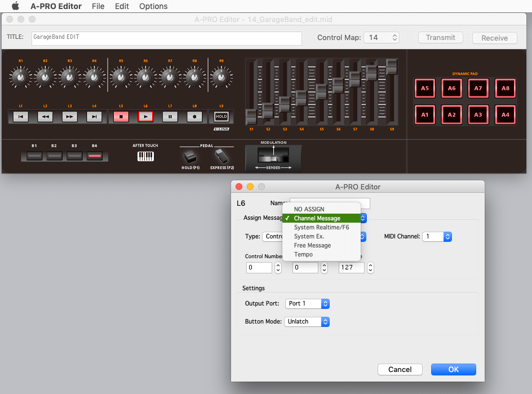Select Tempo in the Assign Message list

click(303, 254)
